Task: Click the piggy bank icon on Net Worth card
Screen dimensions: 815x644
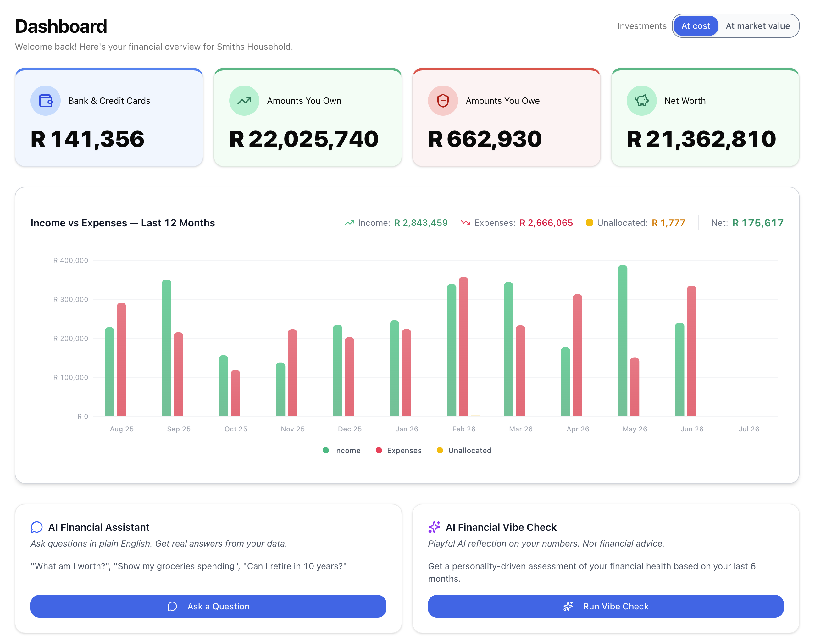Action: click(642, 101)
